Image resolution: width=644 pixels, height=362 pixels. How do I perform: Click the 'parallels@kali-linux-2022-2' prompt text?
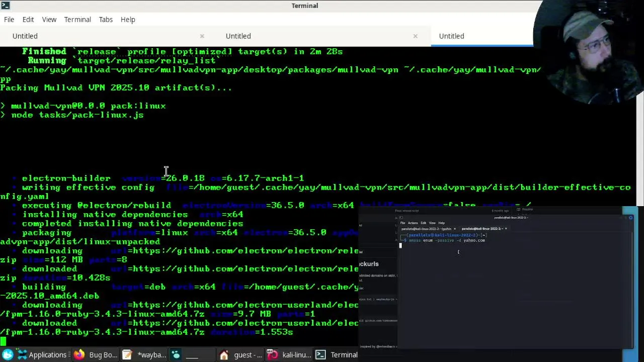[443, 235]
